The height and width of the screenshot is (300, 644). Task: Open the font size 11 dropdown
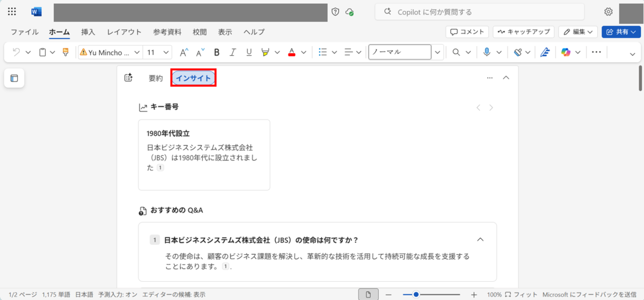click(x=166, y=52)
